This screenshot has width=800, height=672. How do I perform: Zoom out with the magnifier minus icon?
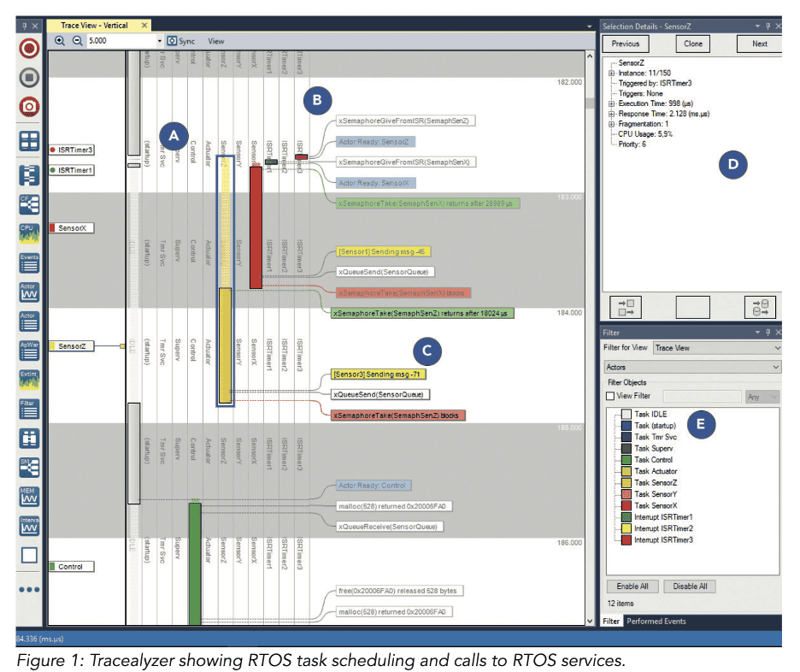coord(77,41)
